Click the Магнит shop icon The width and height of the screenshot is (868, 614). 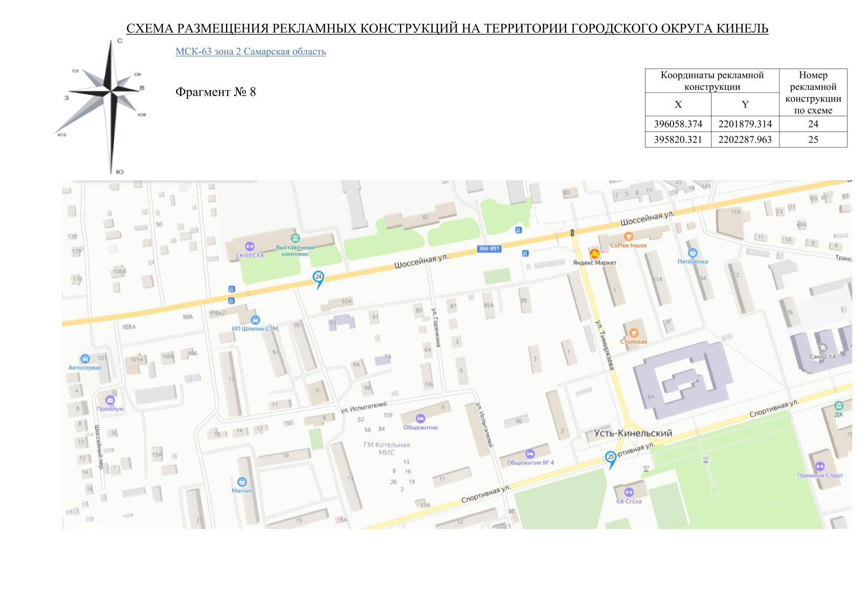click(242, 482)
